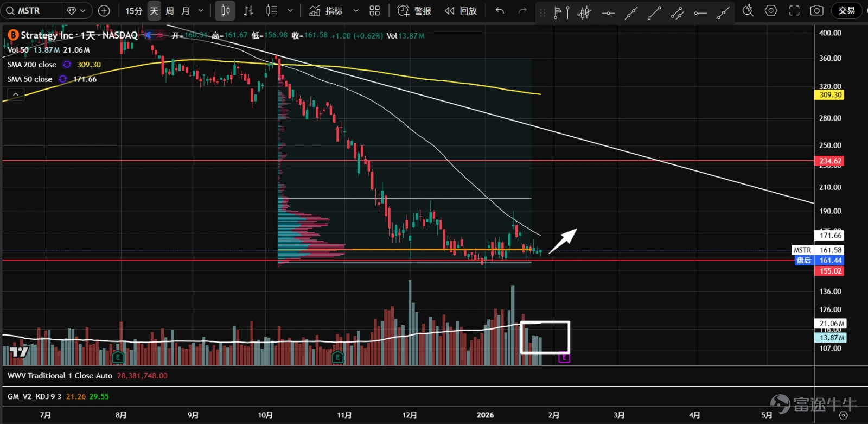
Task: Open the upcoming purple earnings E marker
Action: (x=564, y=358)
